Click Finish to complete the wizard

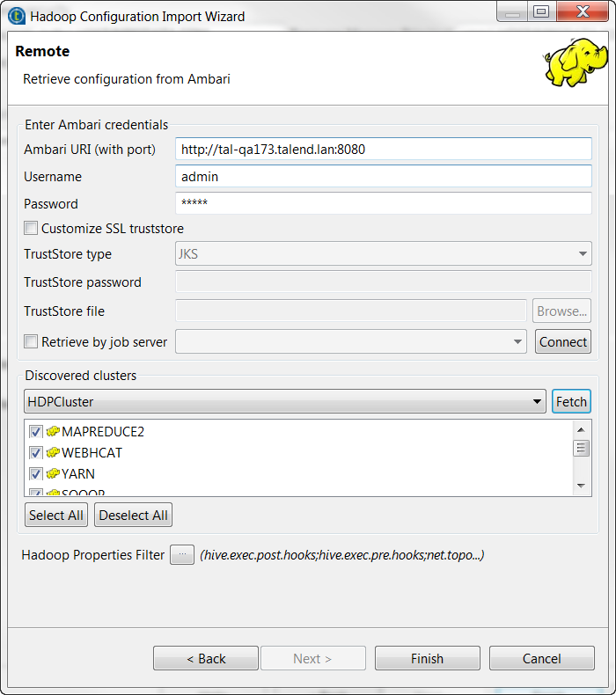point(427,658)
